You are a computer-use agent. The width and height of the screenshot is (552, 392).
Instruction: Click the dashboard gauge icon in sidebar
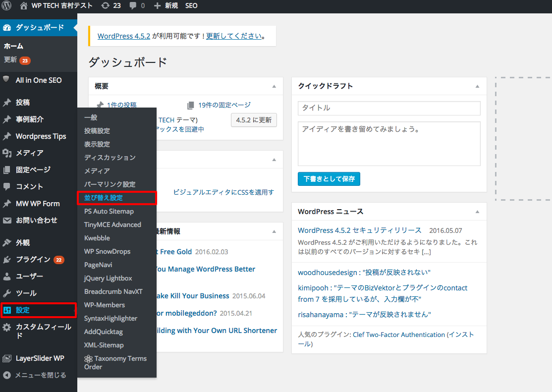(x=7, y=28)
